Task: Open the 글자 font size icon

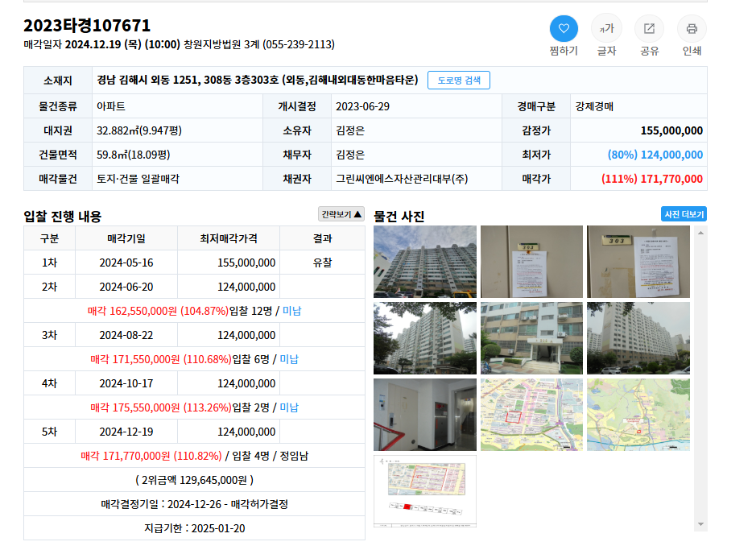Action: pos(606,29)
